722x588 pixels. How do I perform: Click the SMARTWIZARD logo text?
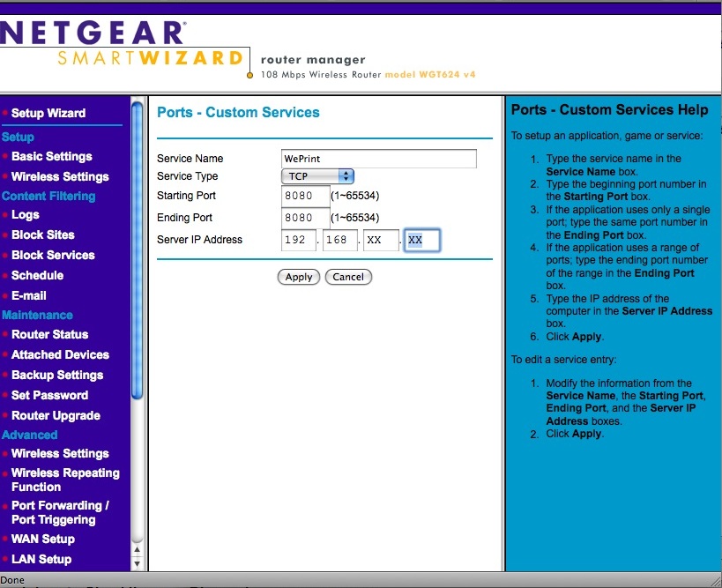pyautogui.click(x=151, y=58)
